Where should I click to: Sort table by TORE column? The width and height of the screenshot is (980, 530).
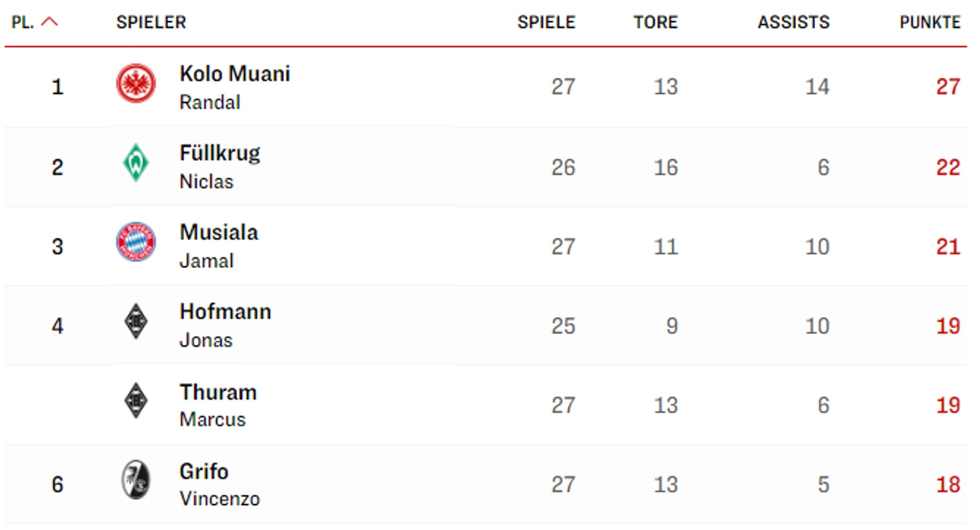click(x=655, y=22)
